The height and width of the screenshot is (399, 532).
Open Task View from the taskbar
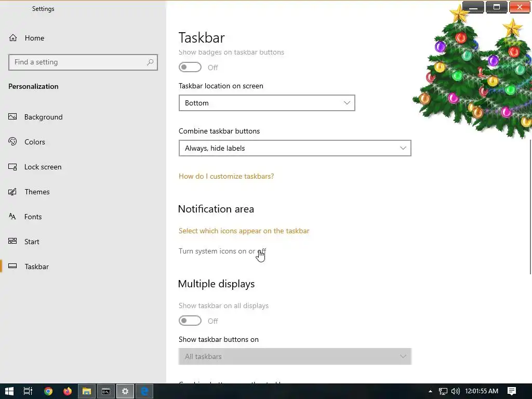[28, 391]
